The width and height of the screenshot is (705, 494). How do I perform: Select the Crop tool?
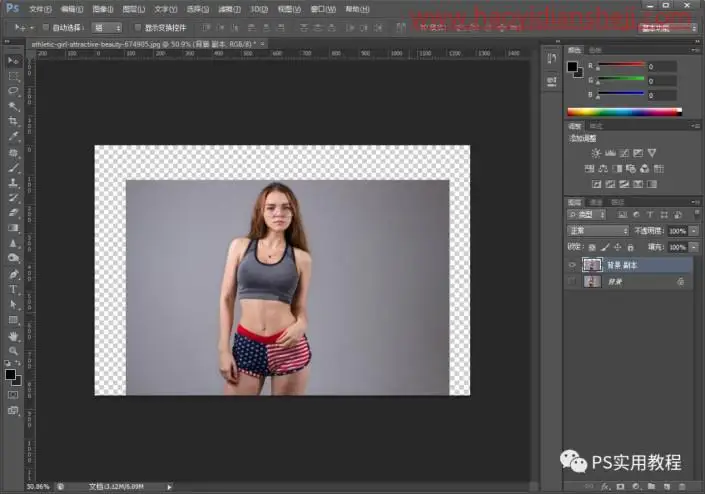click(13, 121)
